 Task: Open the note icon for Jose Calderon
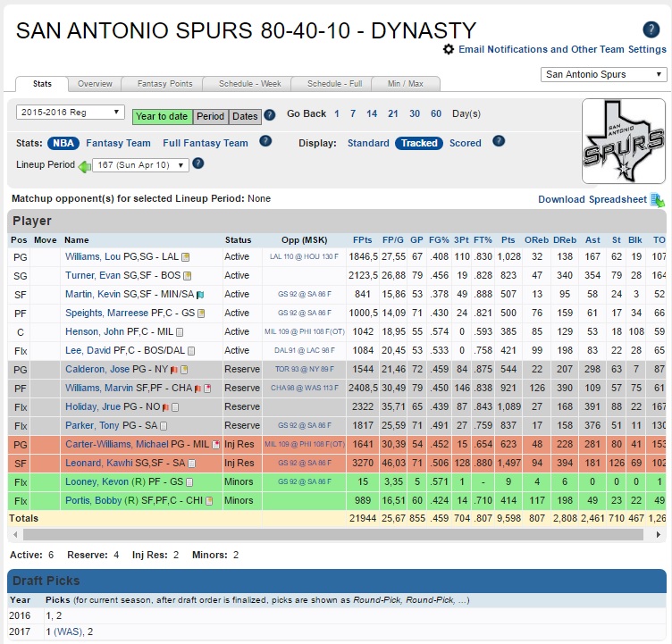[x=184, y=370]
